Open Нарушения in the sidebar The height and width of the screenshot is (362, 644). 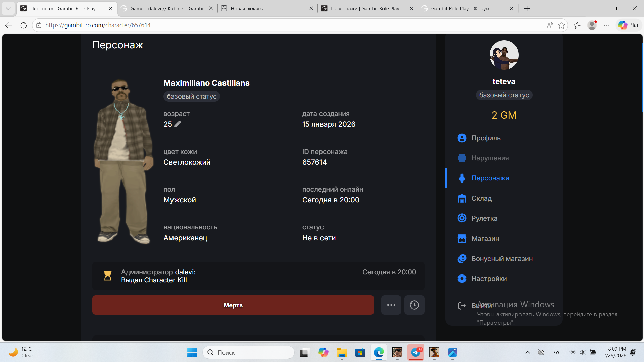pyautogui.click(x=490, y=158)
